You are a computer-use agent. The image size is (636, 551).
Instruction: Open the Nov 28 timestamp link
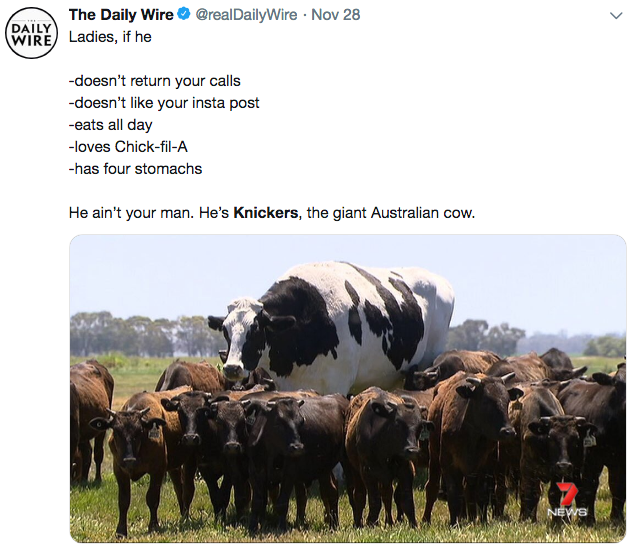pos(335,15)
